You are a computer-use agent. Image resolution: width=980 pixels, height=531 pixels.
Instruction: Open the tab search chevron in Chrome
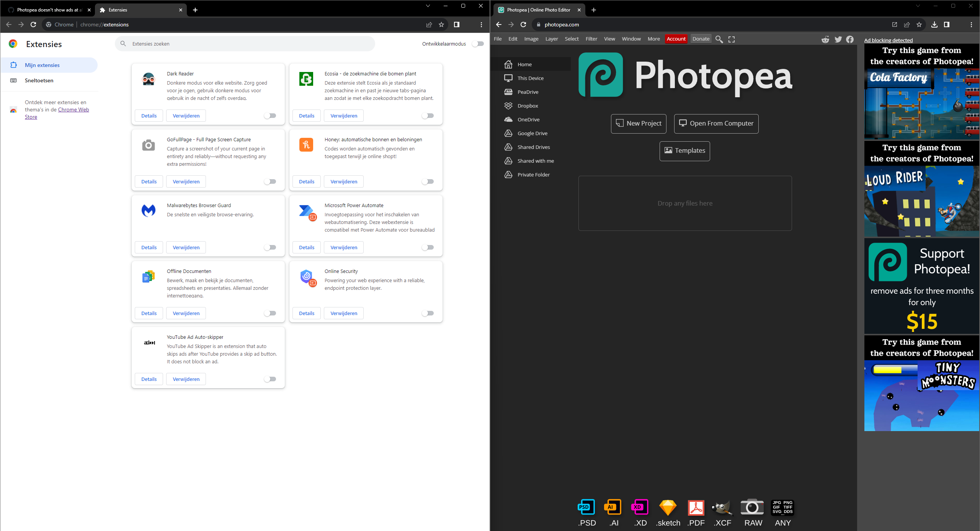pyautogui.click(x=428, y=6)
